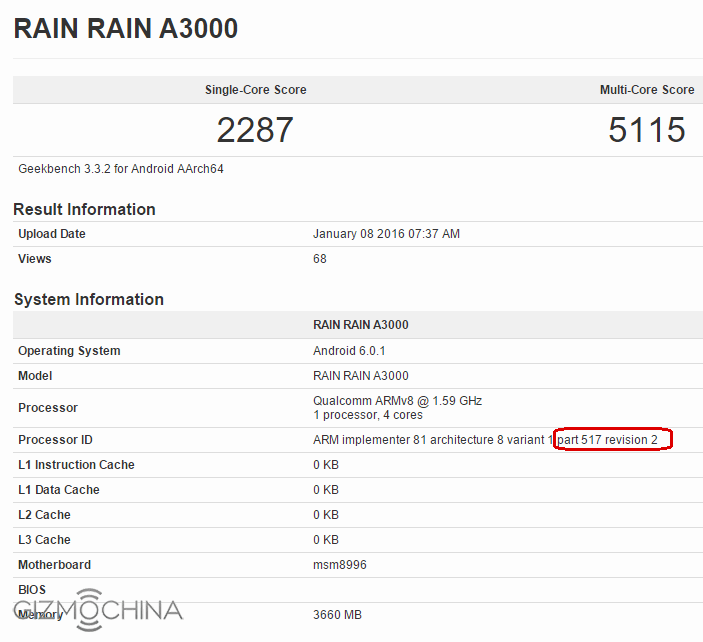Viewport: 703px width, 642px height.
Task: Select the Processor row label
Action: pyautogui.click(x=48, y=408)
